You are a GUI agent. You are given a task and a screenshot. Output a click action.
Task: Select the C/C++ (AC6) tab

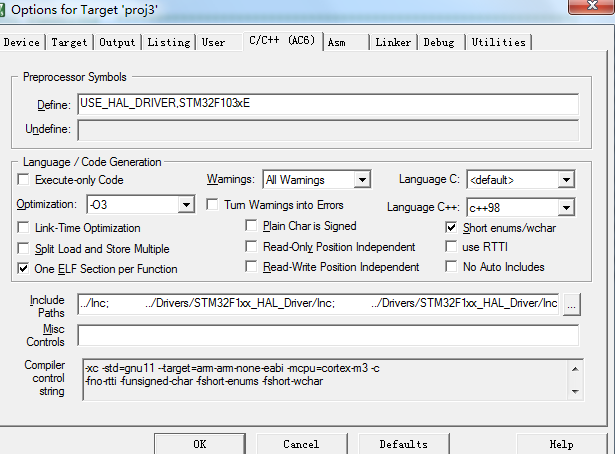click(282, 41)
